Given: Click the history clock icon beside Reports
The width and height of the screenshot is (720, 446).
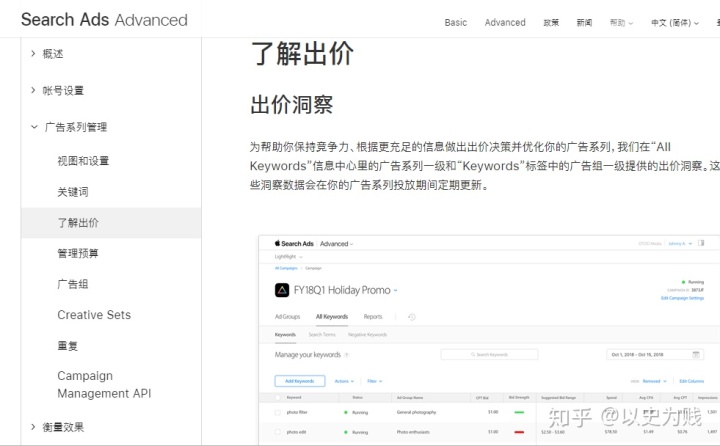Looking at the screenshot, I should (412, 317).
